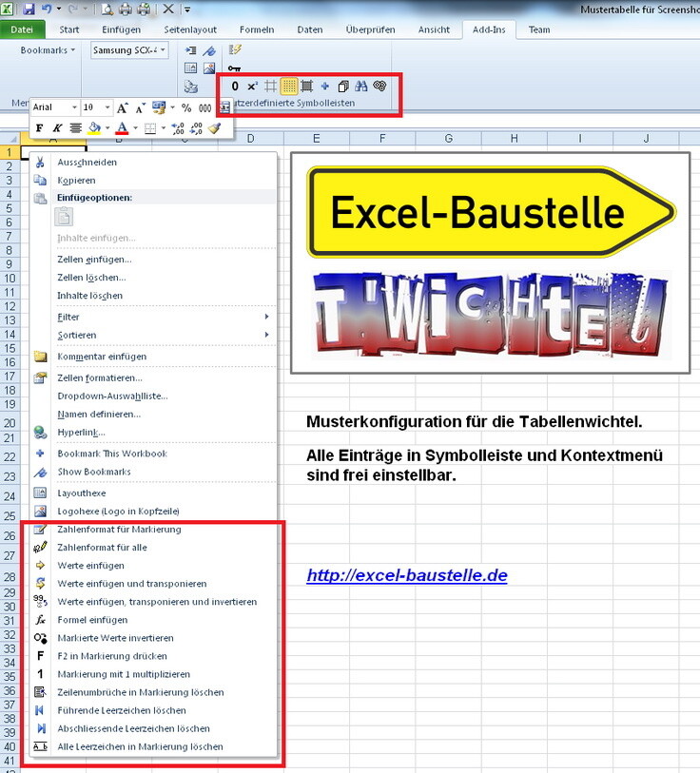The width and height of the screenshot is (700, 773).
Task: Switch to the Ansicht ribbon tab
Action: click(x=434, y=29)
